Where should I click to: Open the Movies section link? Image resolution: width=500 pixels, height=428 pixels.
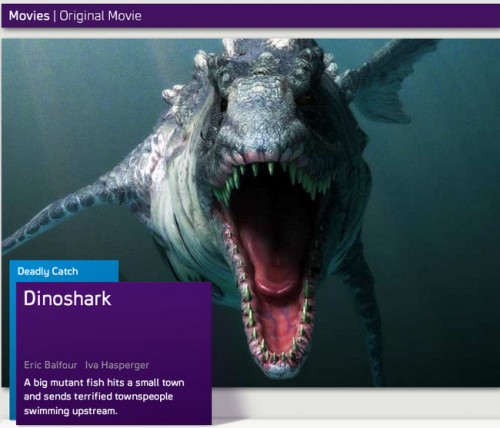[x=29, y=16]
